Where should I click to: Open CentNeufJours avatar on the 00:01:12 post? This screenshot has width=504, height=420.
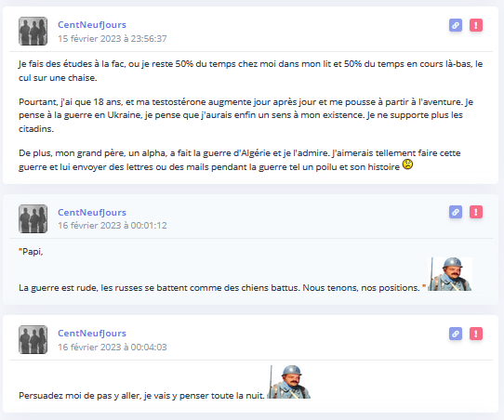(x=33, y=218)
